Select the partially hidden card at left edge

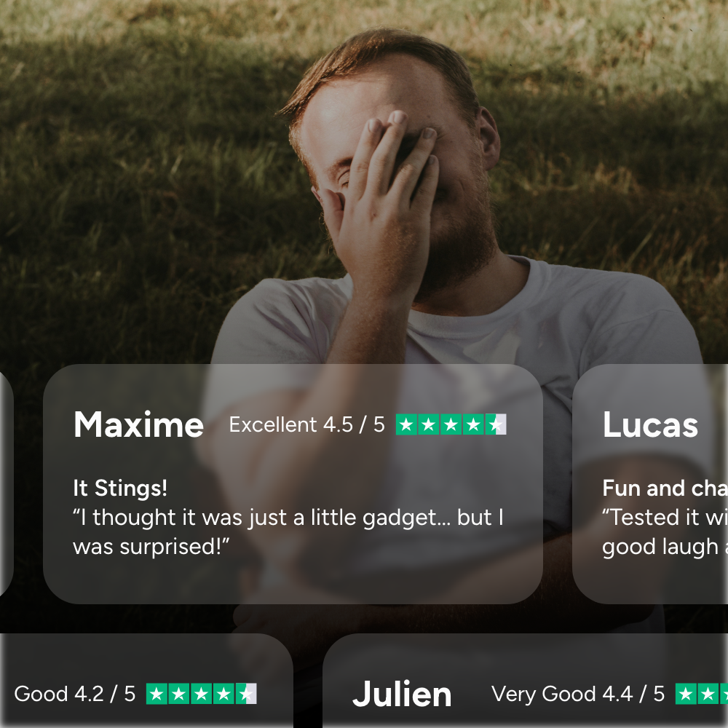(x=6, y=483)
